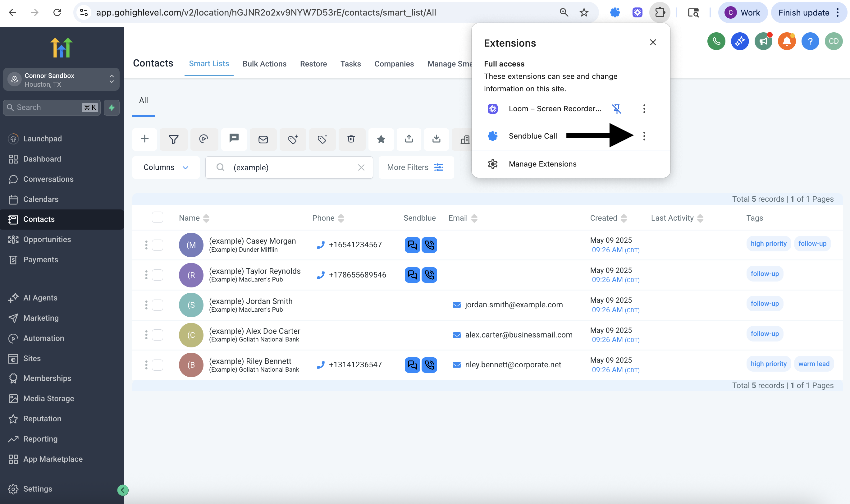Open the orange notifications bell
The width and height of the screenshot is (850, 504).
click(x=787, y=41)
